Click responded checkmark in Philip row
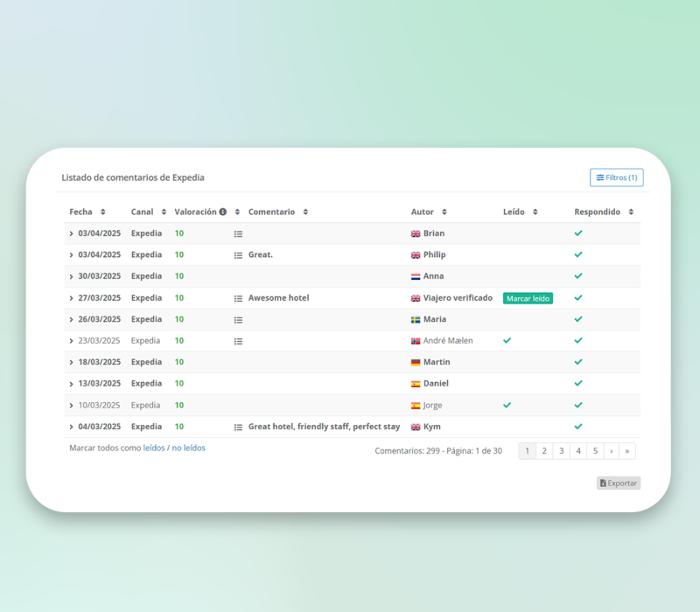 pyautogui.click(x=578, y=254)
